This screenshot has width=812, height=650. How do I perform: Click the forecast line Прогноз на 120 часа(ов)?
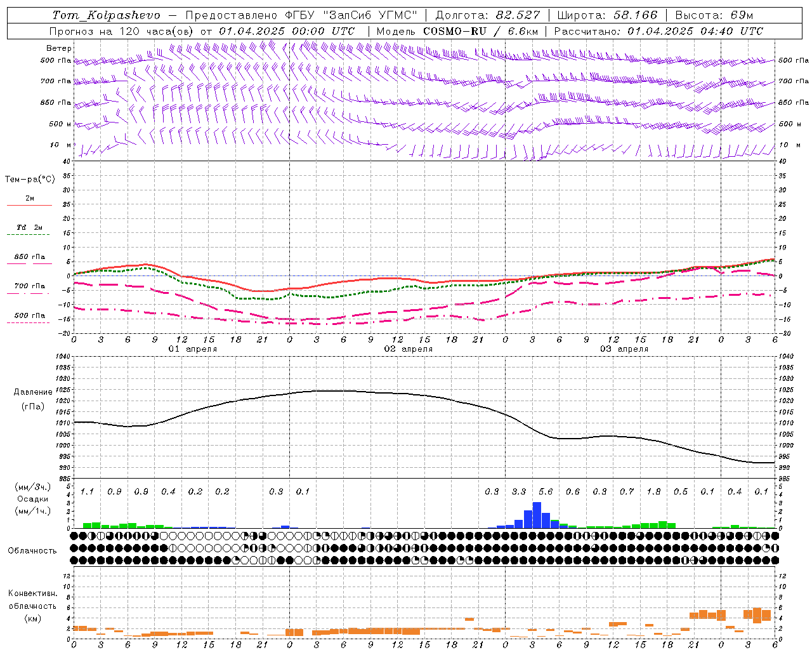pyautogui.click(x=122, y=31)
